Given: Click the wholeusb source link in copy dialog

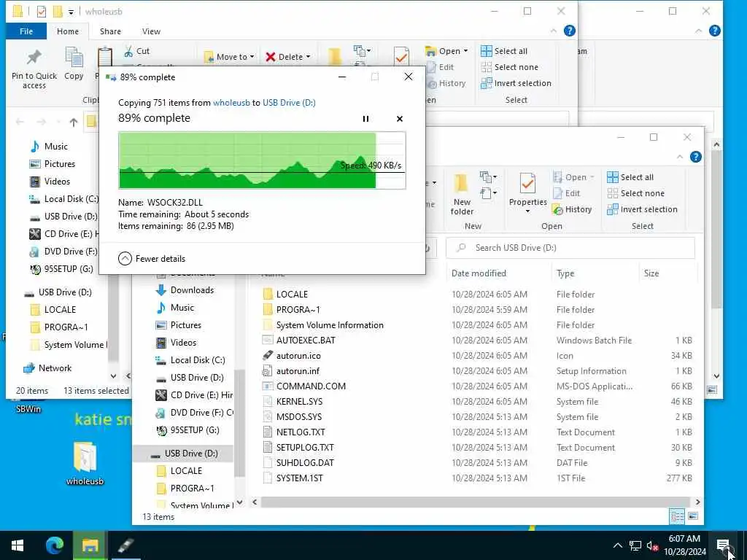Looking at the screenshot, I should (x=231, y=102).
